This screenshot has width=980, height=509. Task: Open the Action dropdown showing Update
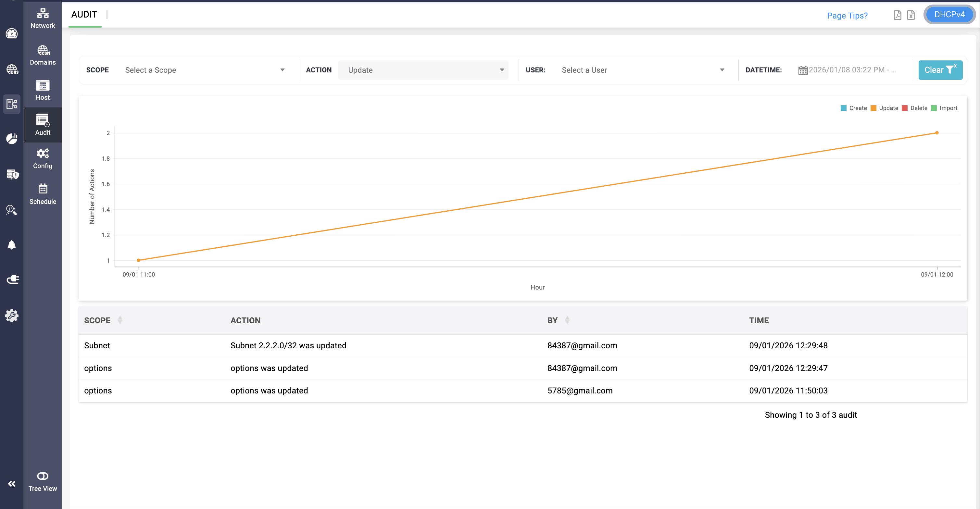(423, 70)
